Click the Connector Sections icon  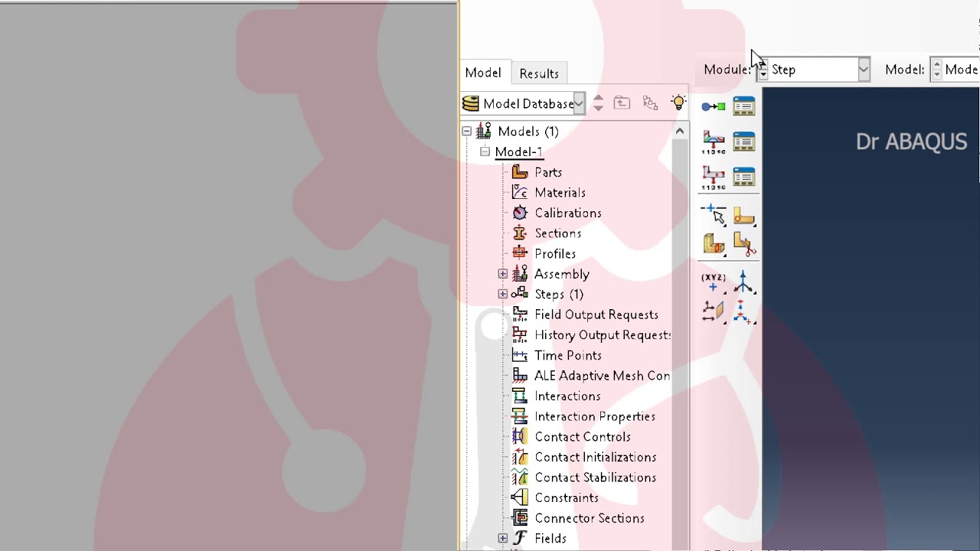pyautogui.click(x=520, y=518)
